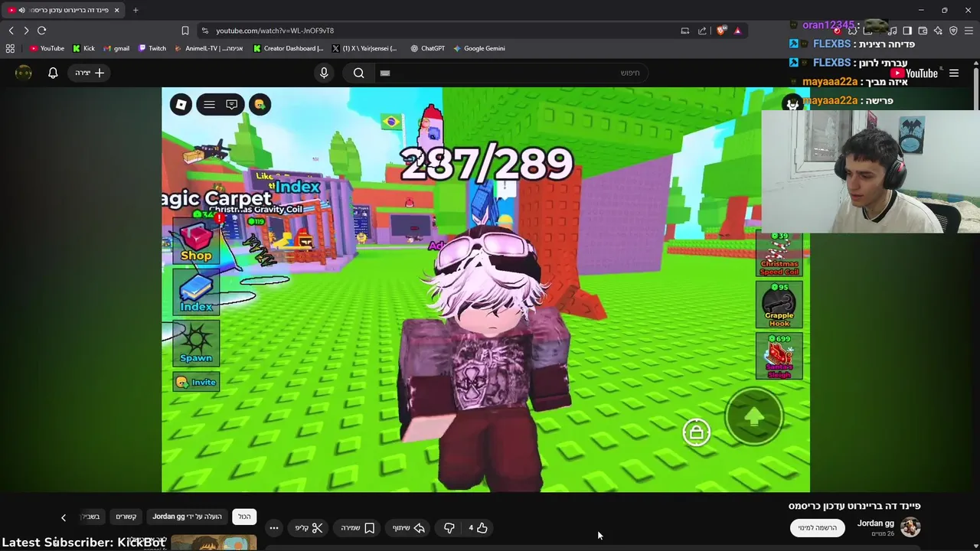Click the YouTube create button
Image resolution: width=980 pixels, height=551 pixels.
(x=90, y=73)
